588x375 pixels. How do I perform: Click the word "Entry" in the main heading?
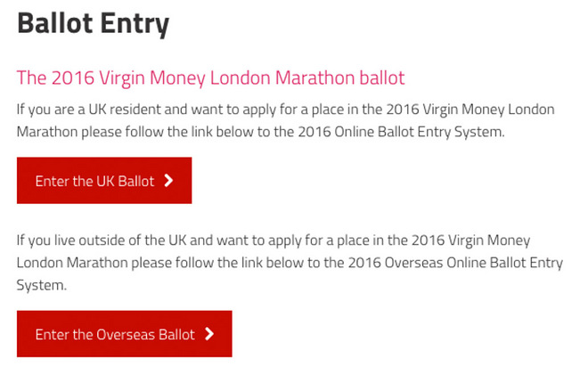tap(137, 23)
